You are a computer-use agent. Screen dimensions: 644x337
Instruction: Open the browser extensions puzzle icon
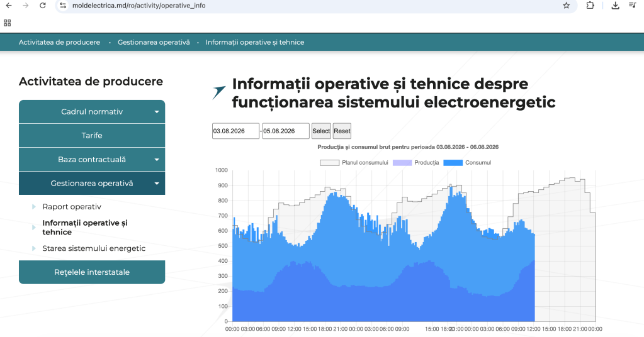590,5
